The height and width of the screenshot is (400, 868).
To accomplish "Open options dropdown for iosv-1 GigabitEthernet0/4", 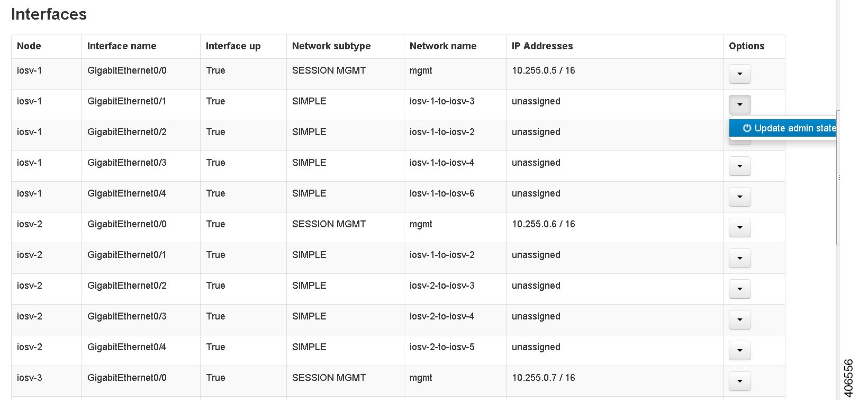I will [x=739, y=197].
